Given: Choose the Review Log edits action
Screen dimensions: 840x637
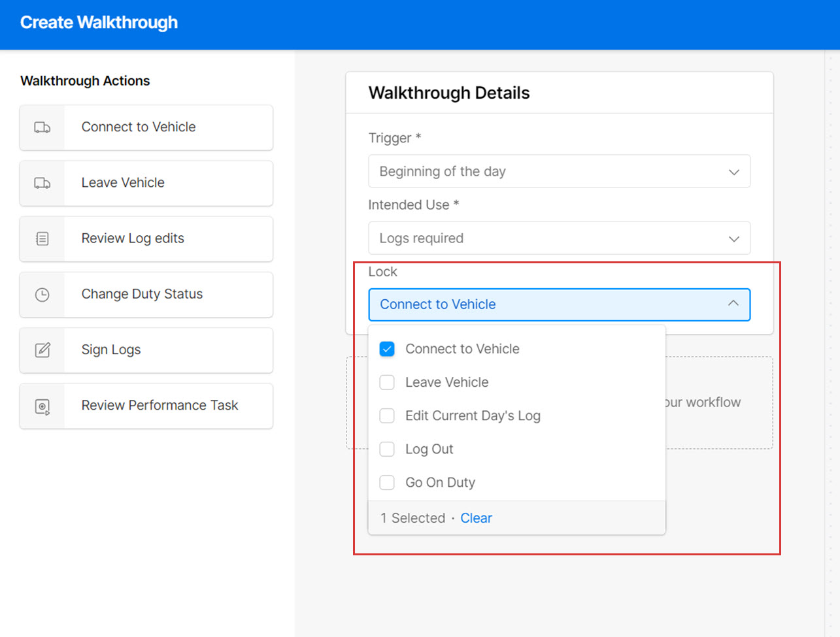Looking at the screenshot, I should pyautogui.click(x=146, y=238).
